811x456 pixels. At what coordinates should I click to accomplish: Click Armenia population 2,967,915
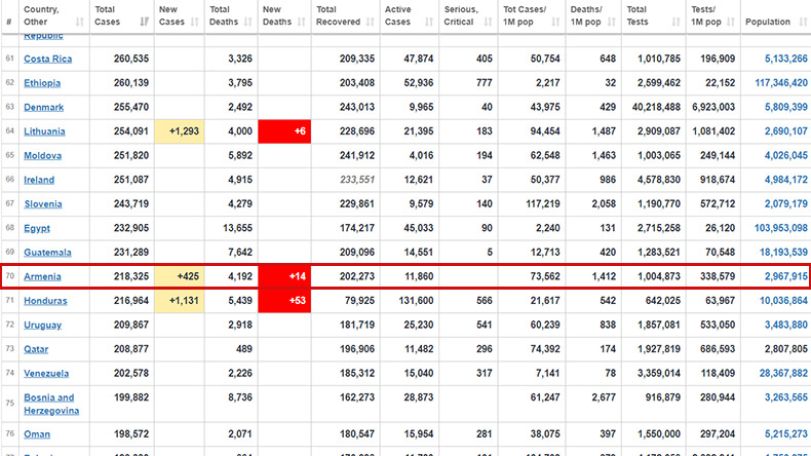[x=786, y=277]
